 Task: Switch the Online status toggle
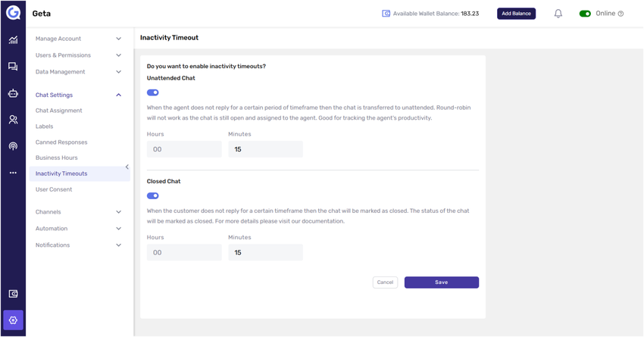tap(585, 14)
